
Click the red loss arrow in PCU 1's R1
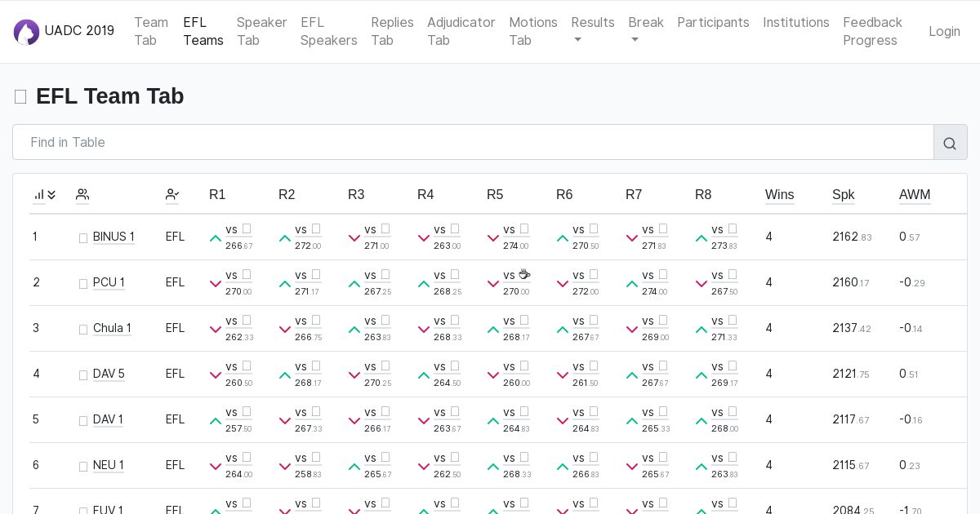tap(216, 284)
